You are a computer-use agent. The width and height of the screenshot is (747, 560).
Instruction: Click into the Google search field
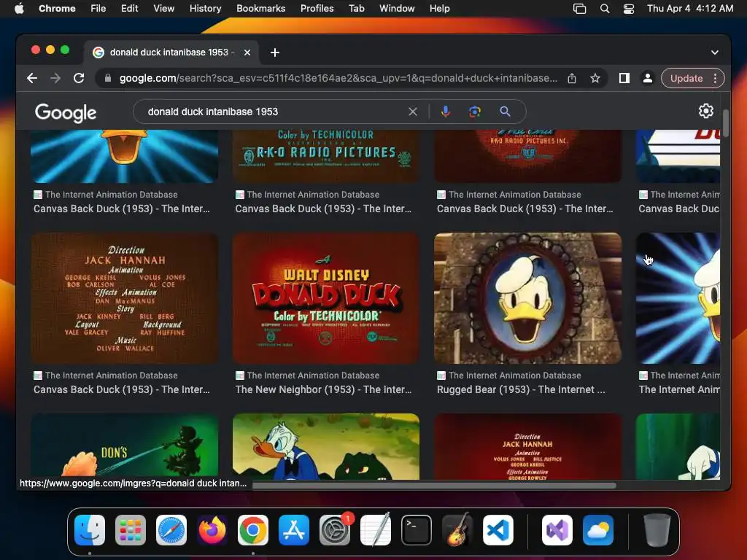(274, 112)
